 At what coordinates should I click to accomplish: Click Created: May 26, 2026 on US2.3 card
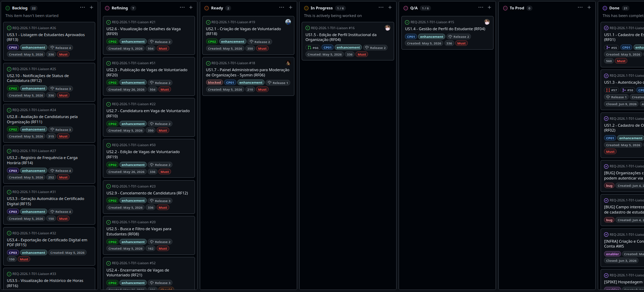[x=127, y=90]
